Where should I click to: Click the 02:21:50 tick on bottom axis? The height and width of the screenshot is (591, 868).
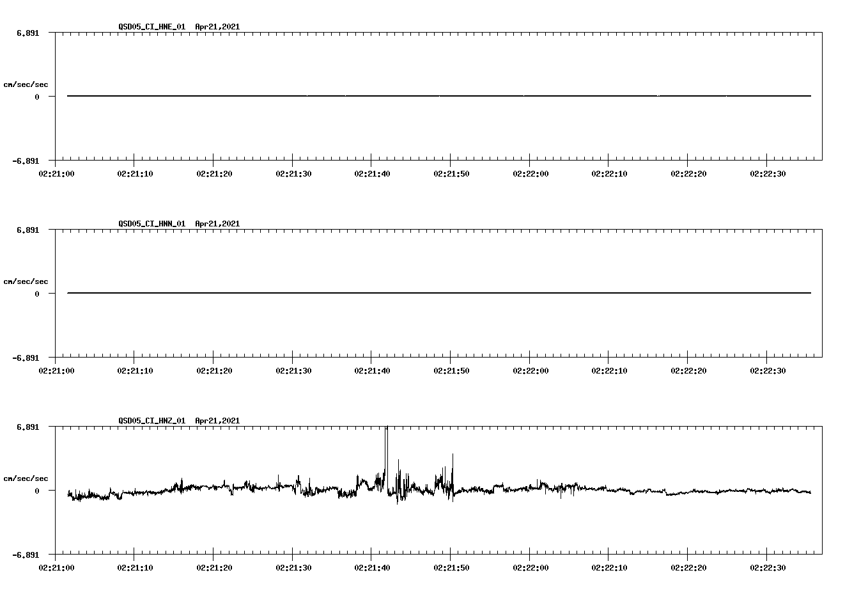(451, 567)
